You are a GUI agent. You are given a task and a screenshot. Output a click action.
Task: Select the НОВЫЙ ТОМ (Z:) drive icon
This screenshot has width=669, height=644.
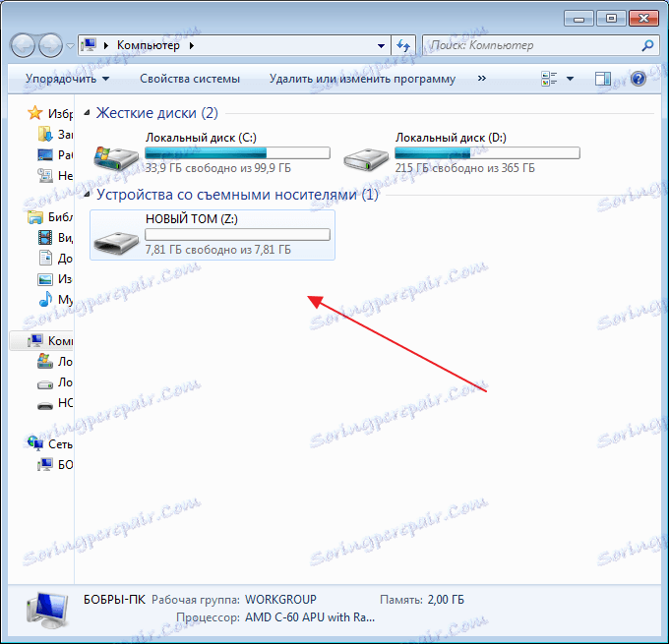click(x=116, y=242)
